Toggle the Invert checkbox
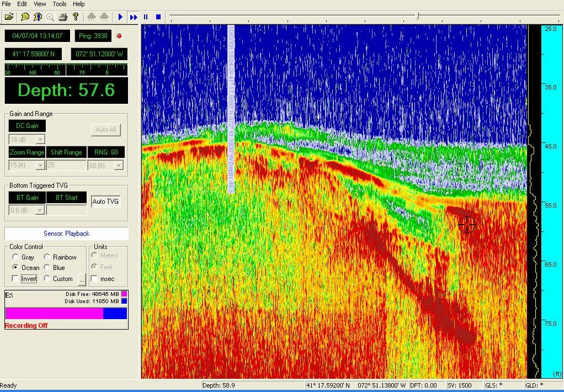 click(x=15, y=279)
